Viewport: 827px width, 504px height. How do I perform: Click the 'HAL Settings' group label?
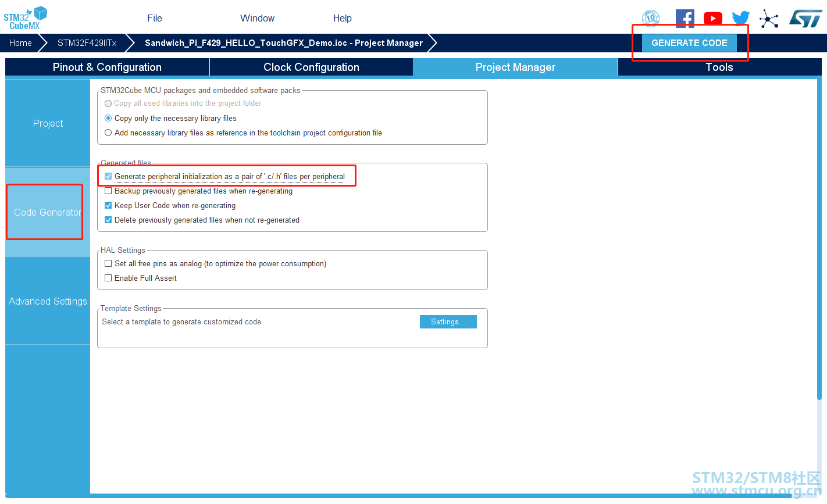[123, 250]
